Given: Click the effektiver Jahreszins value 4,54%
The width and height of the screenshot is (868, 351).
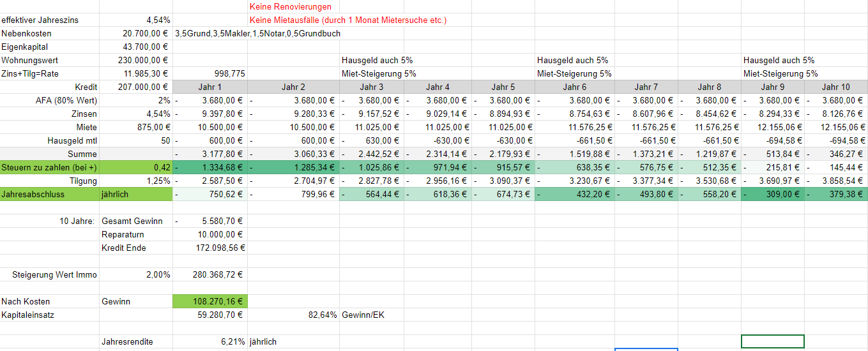Looking at the screenshot, I should [158, 20].
